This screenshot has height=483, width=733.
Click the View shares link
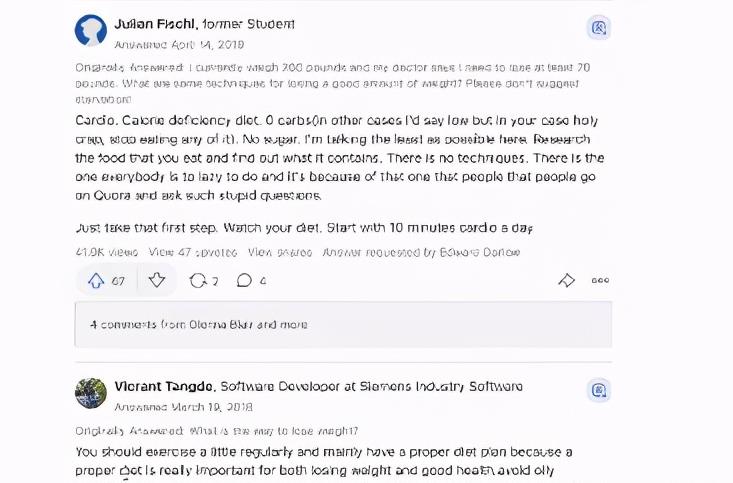click(280, 252)
